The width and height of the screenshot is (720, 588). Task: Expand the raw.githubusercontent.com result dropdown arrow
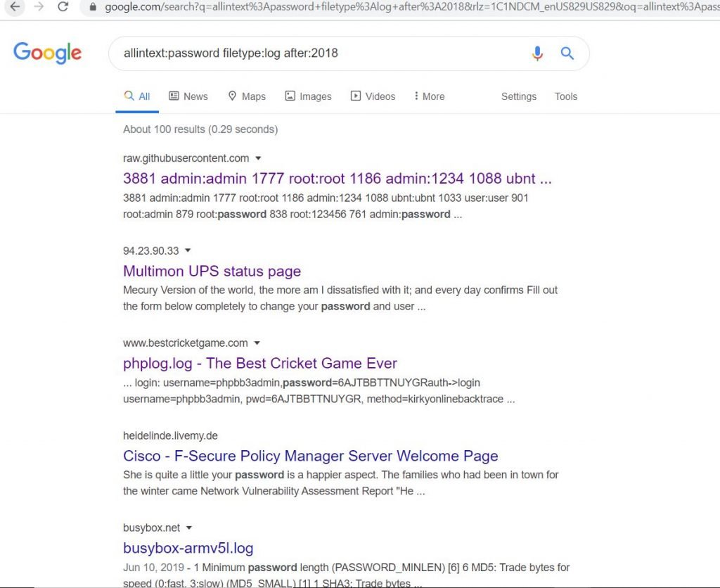pos(258,158)
